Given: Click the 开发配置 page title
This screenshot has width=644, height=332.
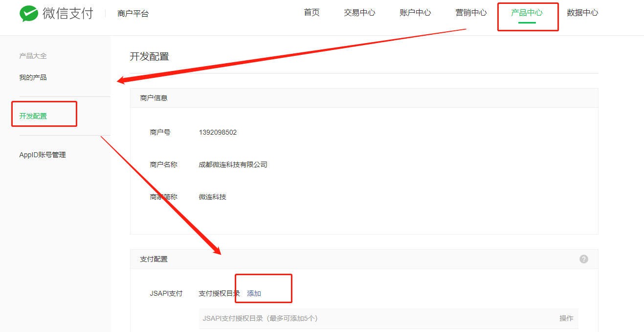Looking at the screenshot, I should [150, 56].
